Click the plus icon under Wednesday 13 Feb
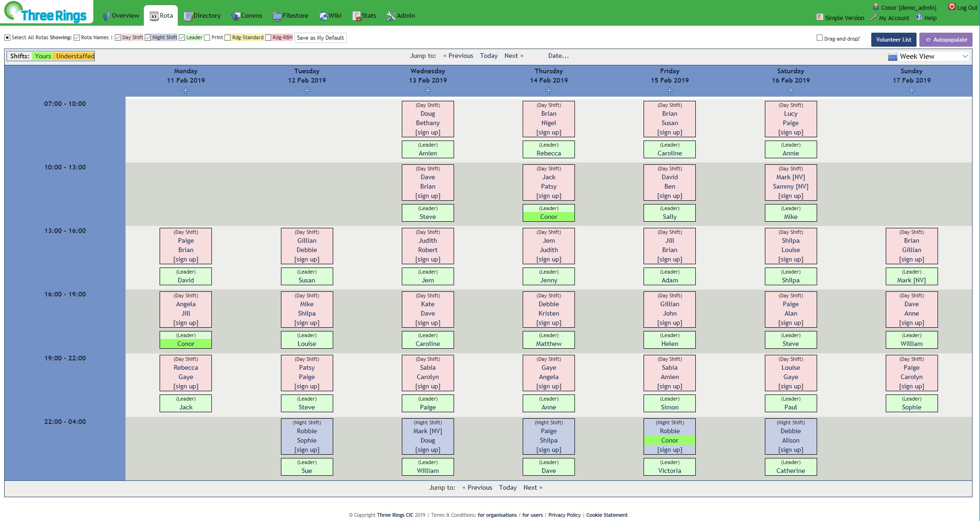The height and width of the screenshot is (521, 980). (x=427, y=91)
